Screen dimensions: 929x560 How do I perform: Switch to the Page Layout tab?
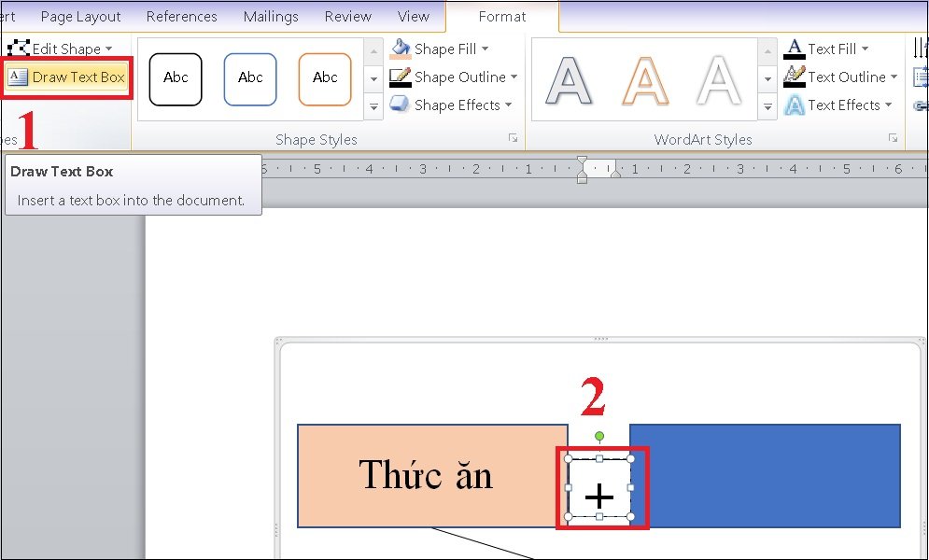tap(80, 17)
